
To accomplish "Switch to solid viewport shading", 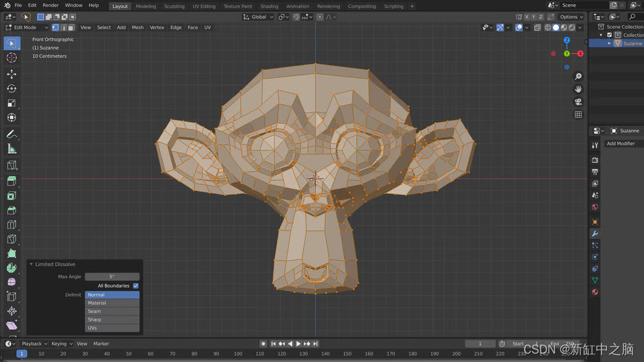I will pyautogui.click(x=556, y=28).
